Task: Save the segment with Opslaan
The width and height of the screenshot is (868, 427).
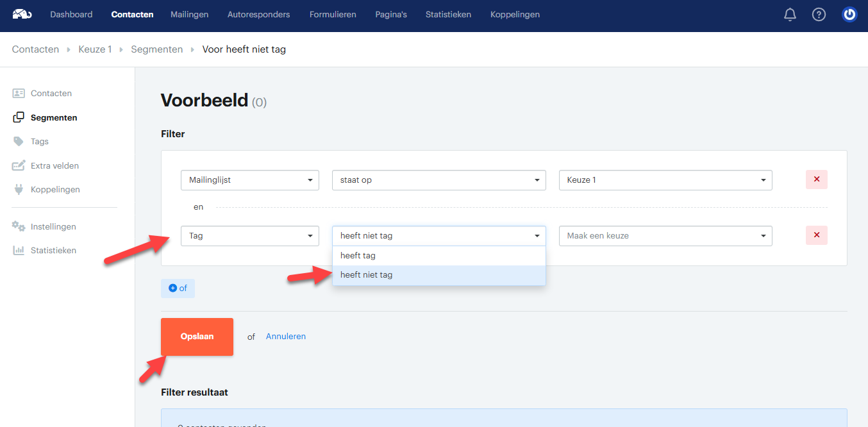Action: point(197,337)
